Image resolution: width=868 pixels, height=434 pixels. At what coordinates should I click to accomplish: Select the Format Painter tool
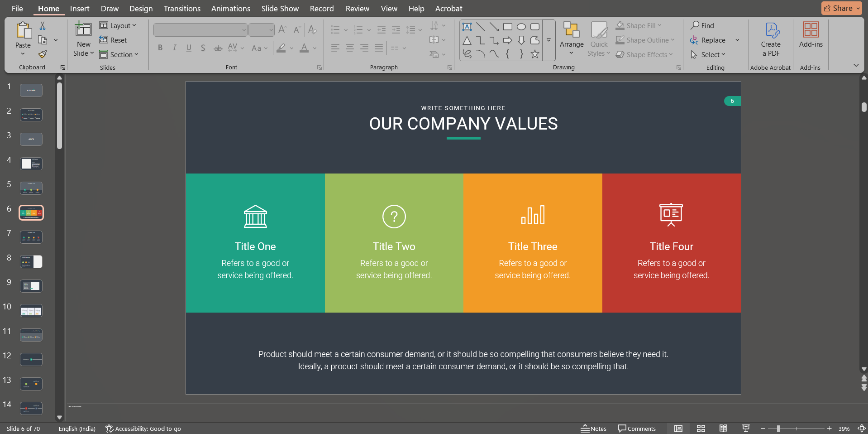point(42,54)
